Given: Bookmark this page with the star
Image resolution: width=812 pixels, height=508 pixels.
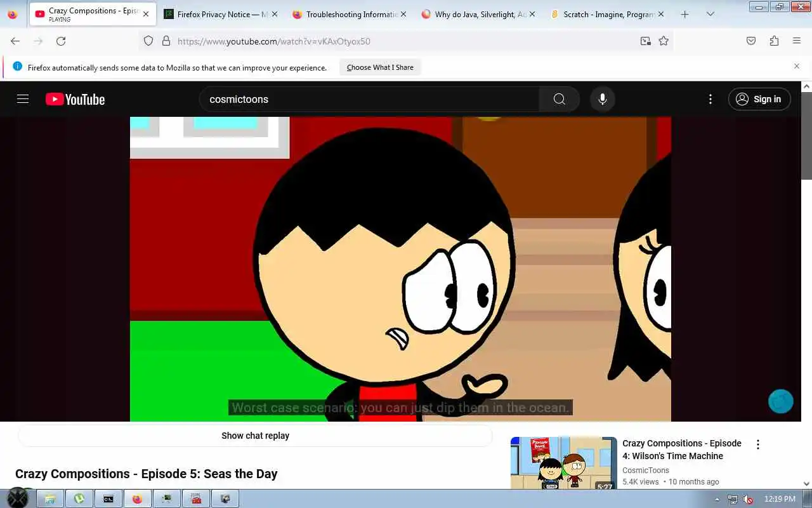Looking at the screenshot, I should (664, 41).
